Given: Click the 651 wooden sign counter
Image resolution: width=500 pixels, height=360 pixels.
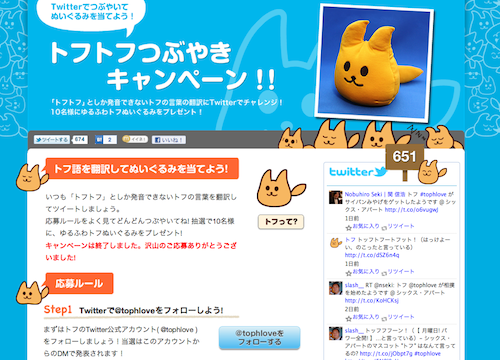Looking at the screenshot, I should pyautogui.click(x=404, y=157).
